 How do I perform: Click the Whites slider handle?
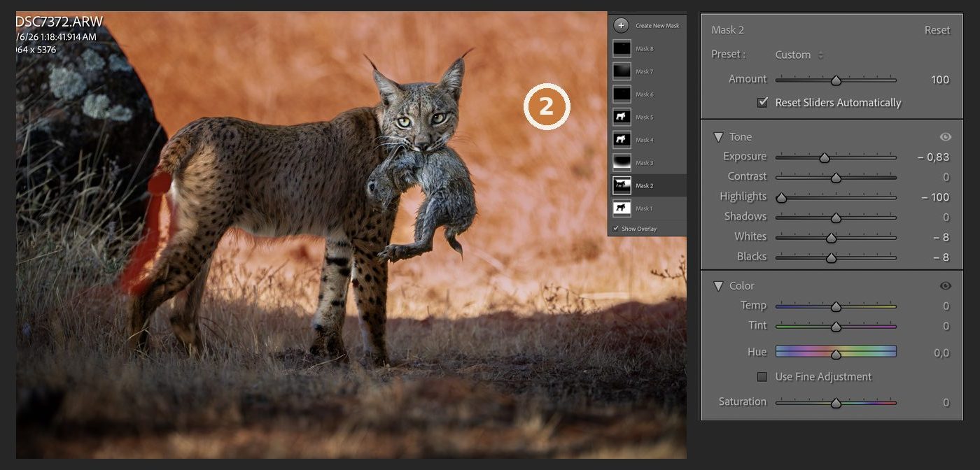pos(831,238)
